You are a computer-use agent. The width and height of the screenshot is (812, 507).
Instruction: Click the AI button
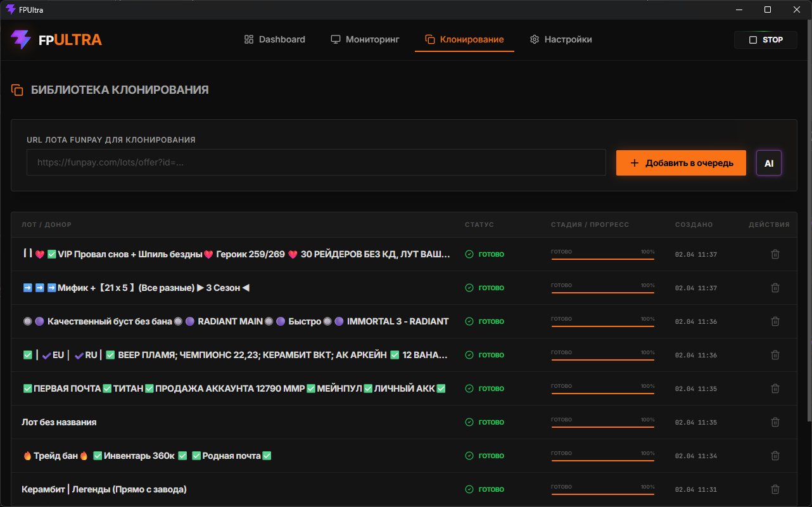(768, 163)
